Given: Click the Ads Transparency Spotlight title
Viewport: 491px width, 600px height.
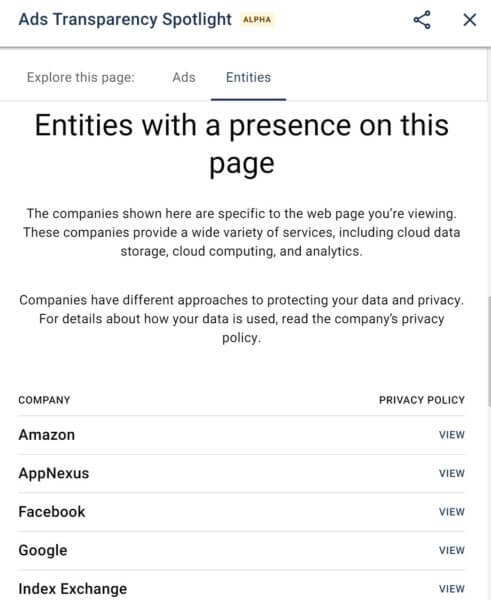Looking at the screenshot, I should pyautogui.click(x=125, y=20).
